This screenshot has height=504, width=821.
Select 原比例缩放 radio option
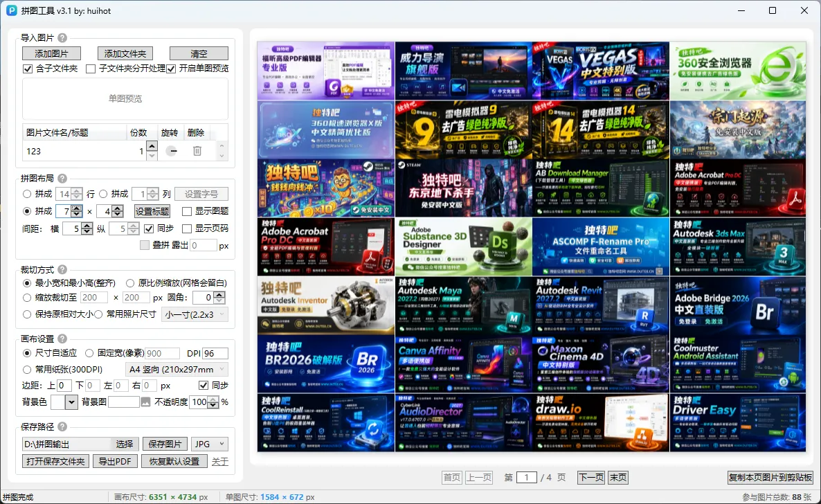(x=130, y=283)
